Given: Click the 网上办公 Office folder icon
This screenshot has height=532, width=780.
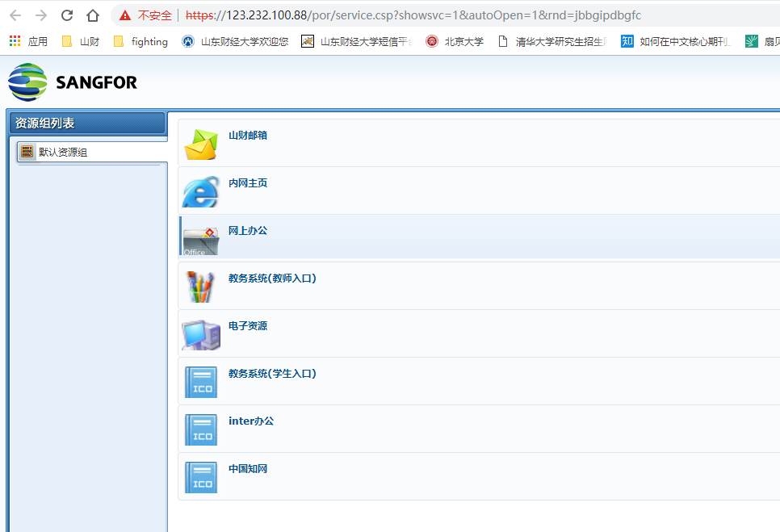Looking at the screenshot, I should pyautogui.click(x=200, y=240).
